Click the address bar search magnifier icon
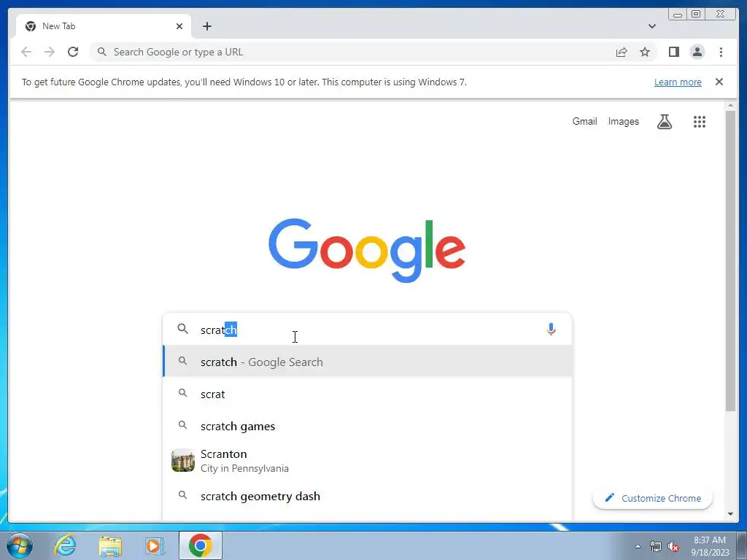The height and width of the screenshot is (560, 747). pyautogui.click(x=101, y=52)
